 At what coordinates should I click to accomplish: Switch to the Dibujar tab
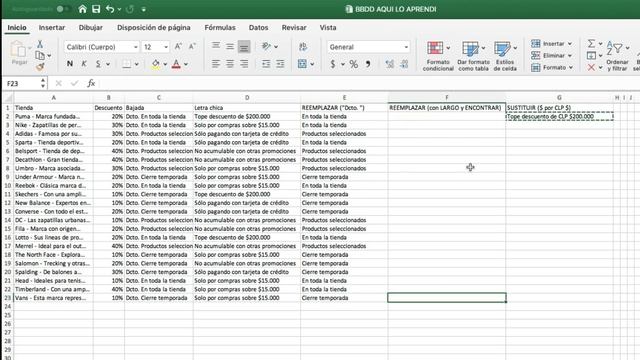point(91,27)
